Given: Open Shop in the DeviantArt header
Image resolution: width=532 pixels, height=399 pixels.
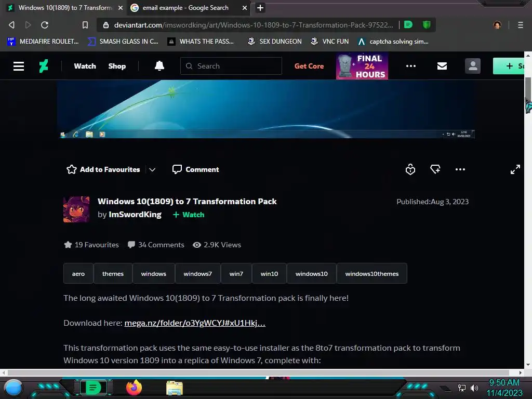Looking at the screenshot, I should click(117, 66).
